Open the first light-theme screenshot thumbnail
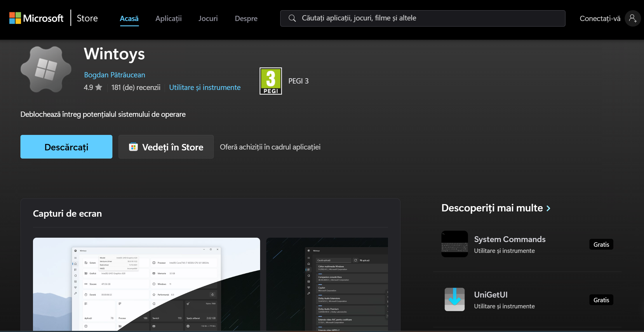The height and width of the screenshot is (332, 644). [x=147, y=284]
